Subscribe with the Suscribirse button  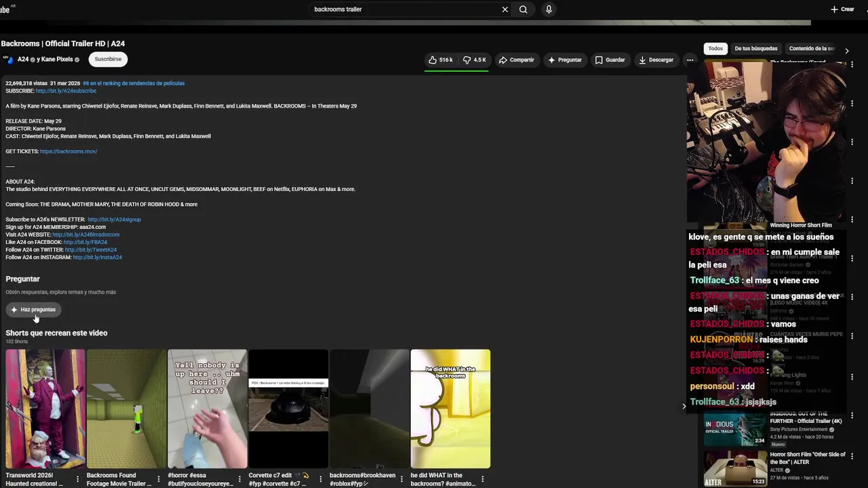[x=108, y=59]
